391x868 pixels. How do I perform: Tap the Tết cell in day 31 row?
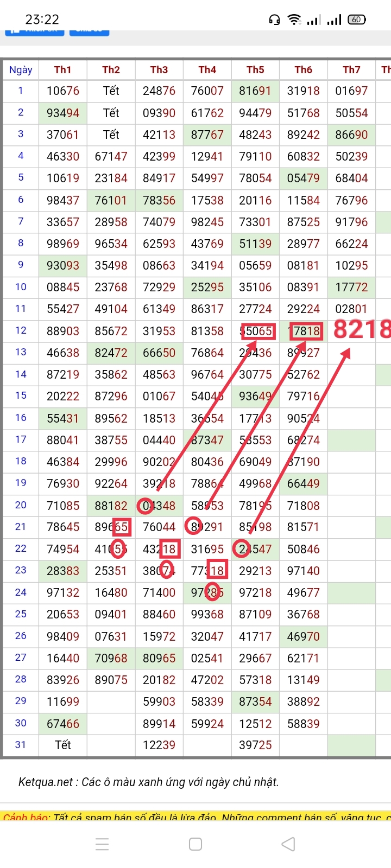(63, 745)
